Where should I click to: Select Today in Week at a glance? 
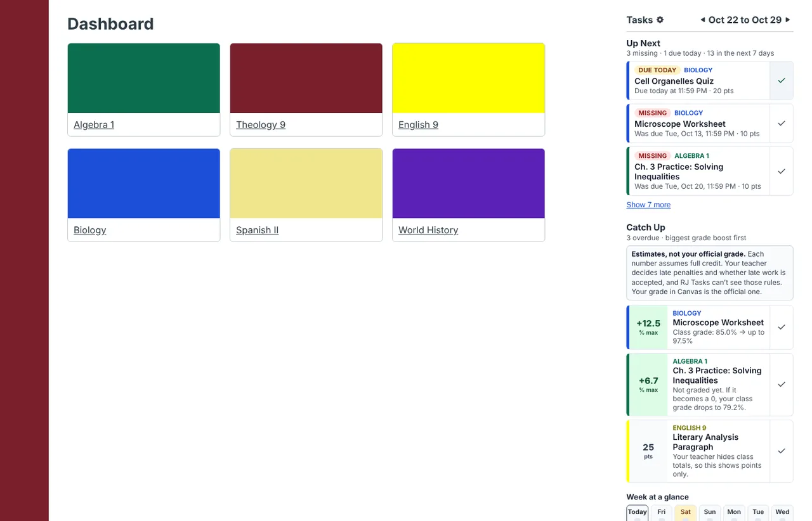[x=638, y=513]
